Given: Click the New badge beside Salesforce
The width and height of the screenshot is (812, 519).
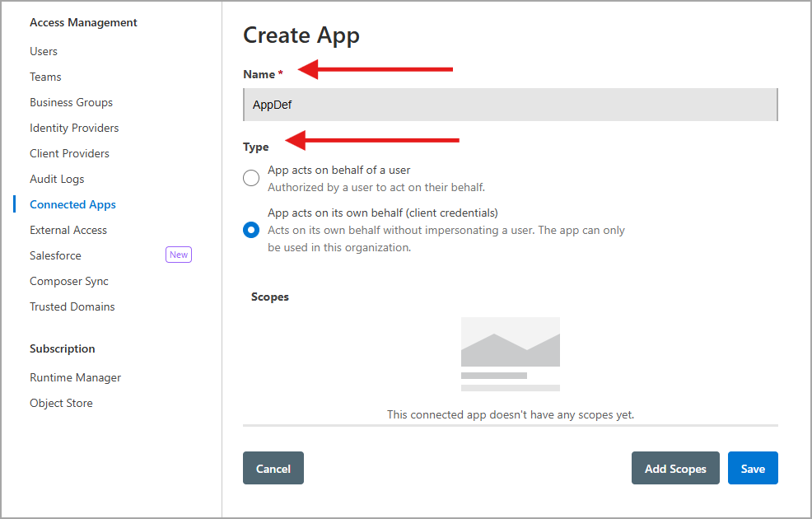Looking at the screenshot, I should coord(179,255).
